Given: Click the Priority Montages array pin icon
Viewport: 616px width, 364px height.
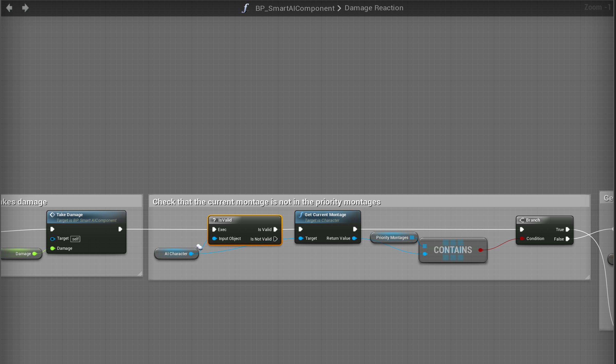Looking at the screenshot, I should click(412, 237).
